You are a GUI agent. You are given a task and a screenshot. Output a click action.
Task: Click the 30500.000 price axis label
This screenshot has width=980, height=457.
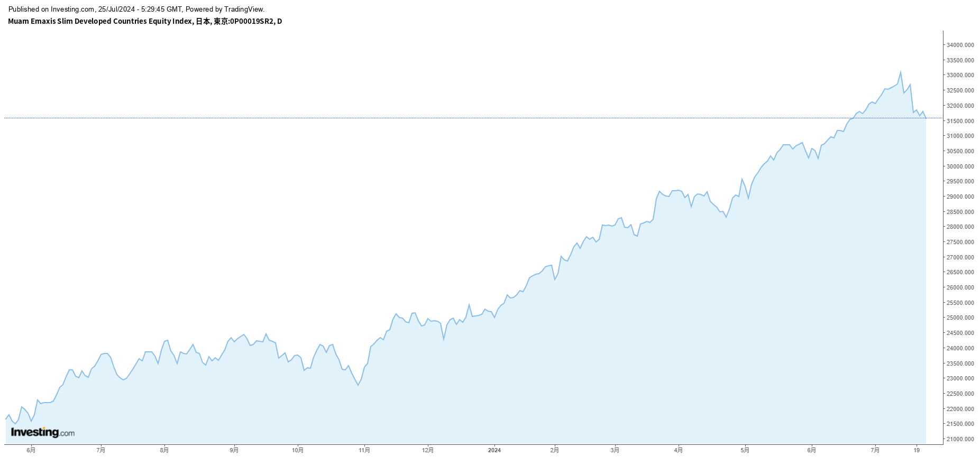click(960, 151)
